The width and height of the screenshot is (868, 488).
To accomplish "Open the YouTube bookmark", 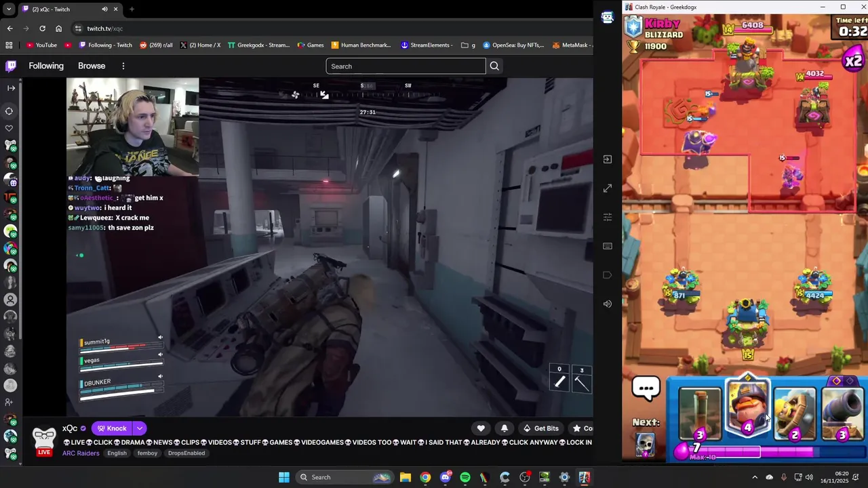I will click(41, 45).
